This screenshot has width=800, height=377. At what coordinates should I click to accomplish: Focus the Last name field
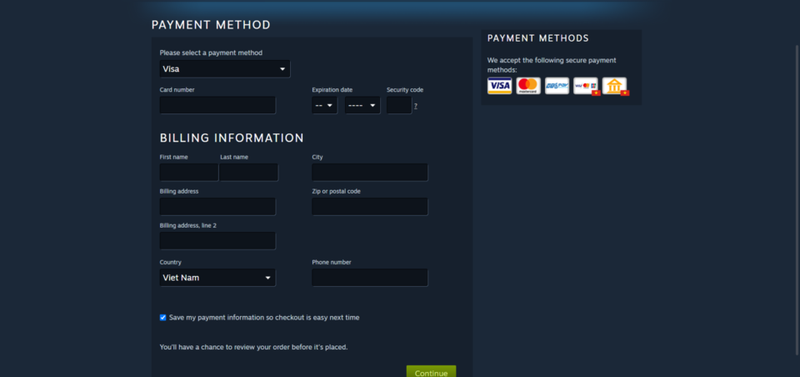[x=249, y=172]
